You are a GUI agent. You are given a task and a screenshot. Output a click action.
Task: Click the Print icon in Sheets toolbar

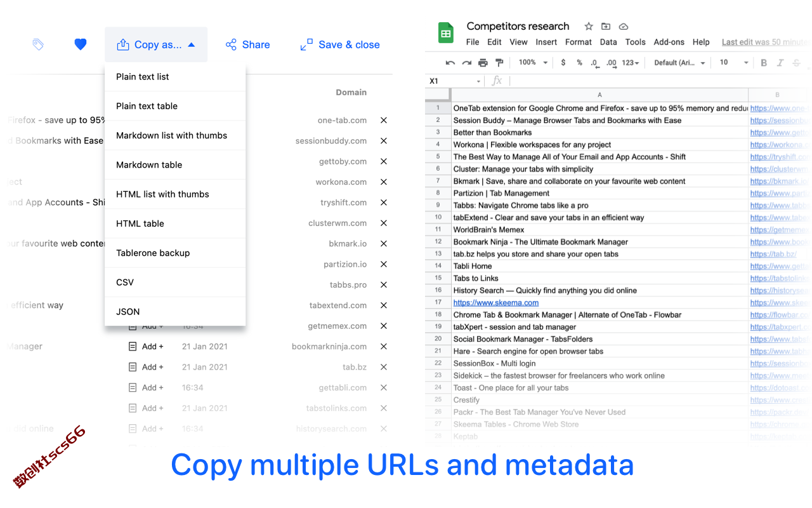coord(483,63)
